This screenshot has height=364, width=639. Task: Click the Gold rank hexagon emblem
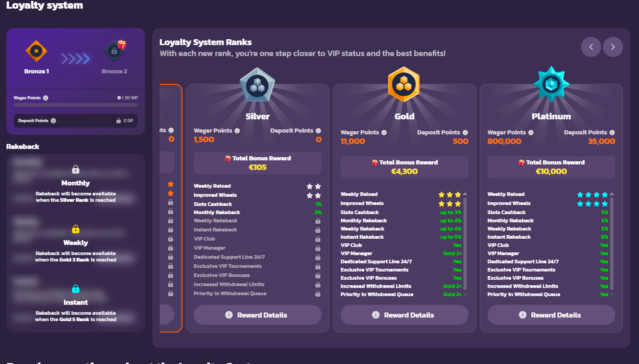click(404, 85)
